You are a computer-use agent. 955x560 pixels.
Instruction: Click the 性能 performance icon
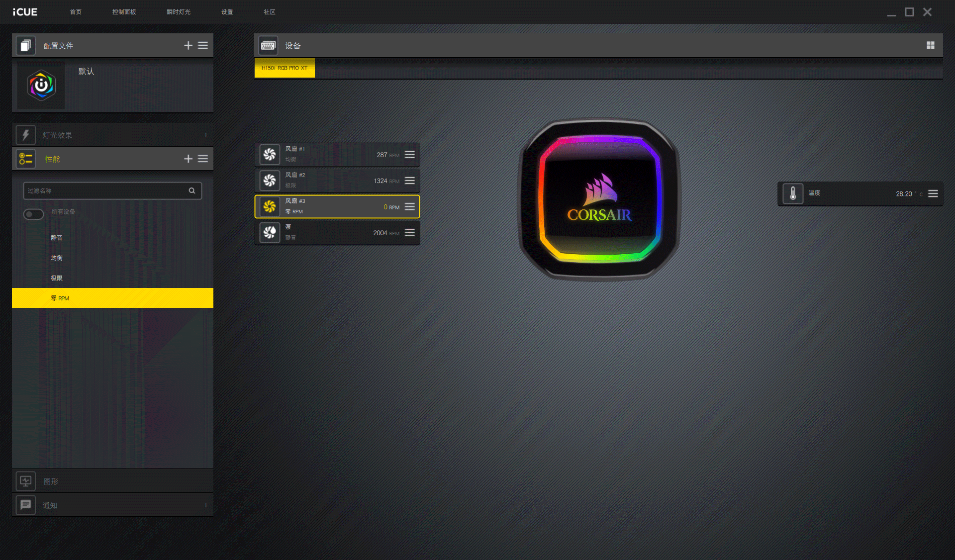26,159
